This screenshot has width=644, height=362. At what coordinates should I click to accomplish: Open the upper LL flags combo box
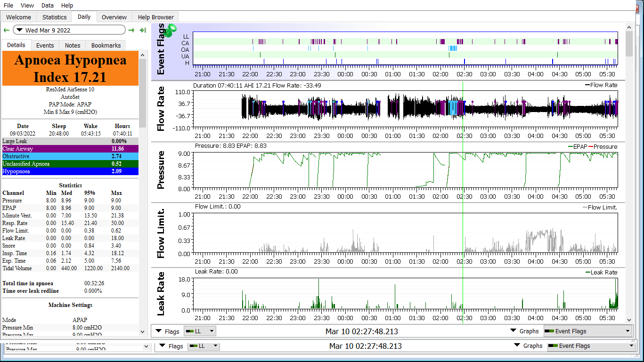[x=200, y=331]
